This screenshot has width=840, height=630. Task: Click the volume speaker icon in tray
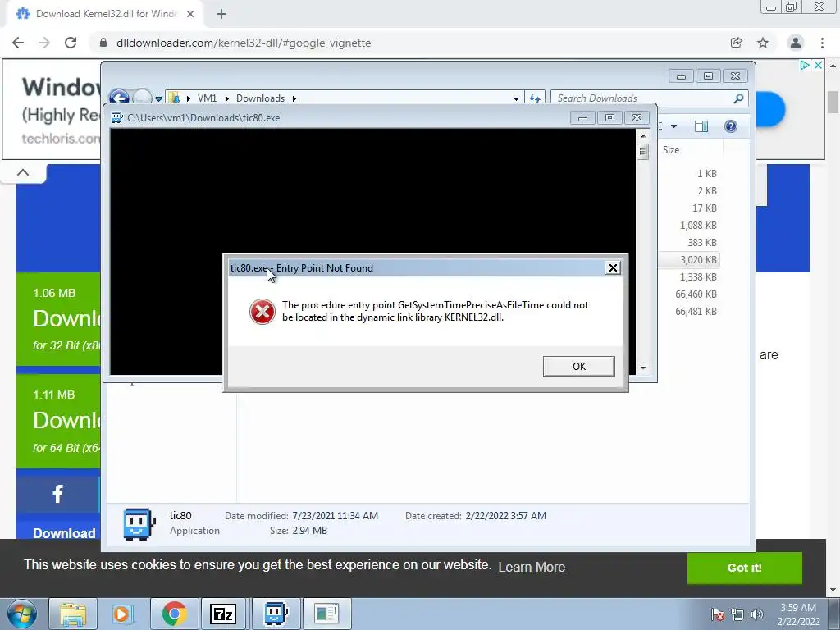pos(756,614)
